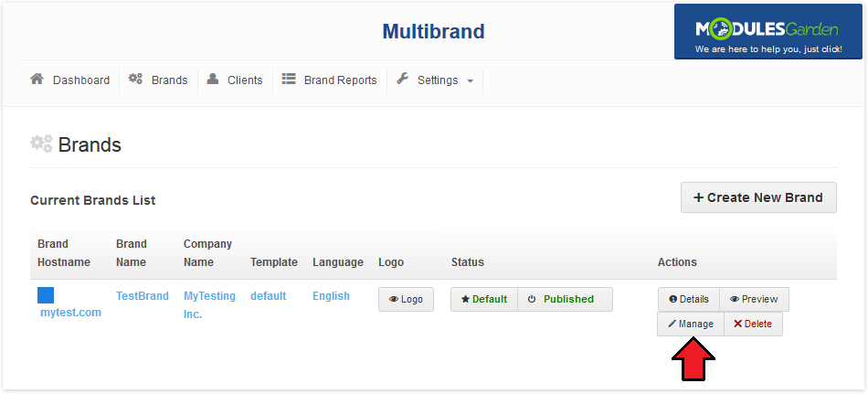Click the Company Name column header
Screen dimensions: 868x394
[x=207, y=253]
